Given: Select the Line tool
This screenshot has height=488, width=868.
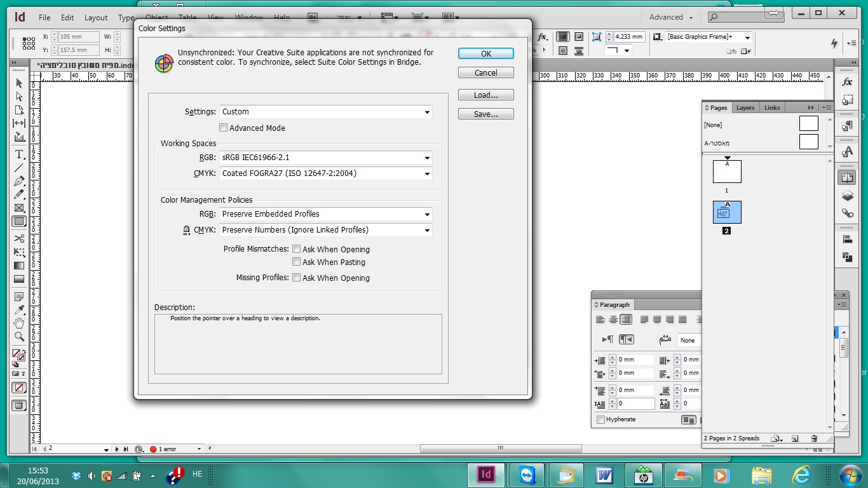Looking at the screenshot, I should (x=19, y=168).
